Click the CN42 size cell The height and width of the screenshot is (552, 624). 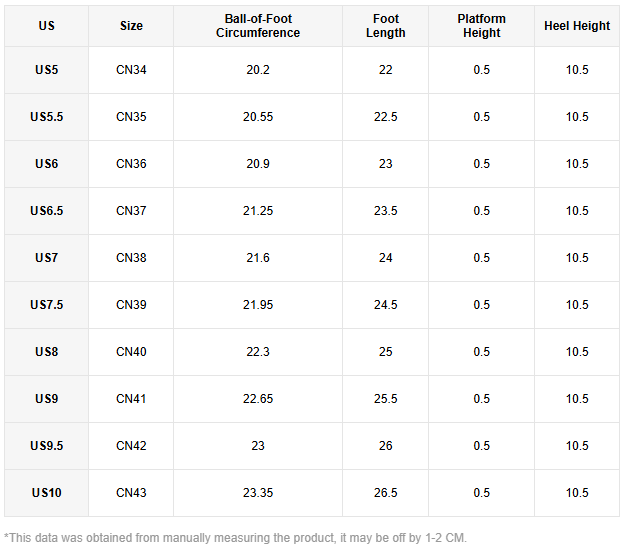(x=131, y=446)
